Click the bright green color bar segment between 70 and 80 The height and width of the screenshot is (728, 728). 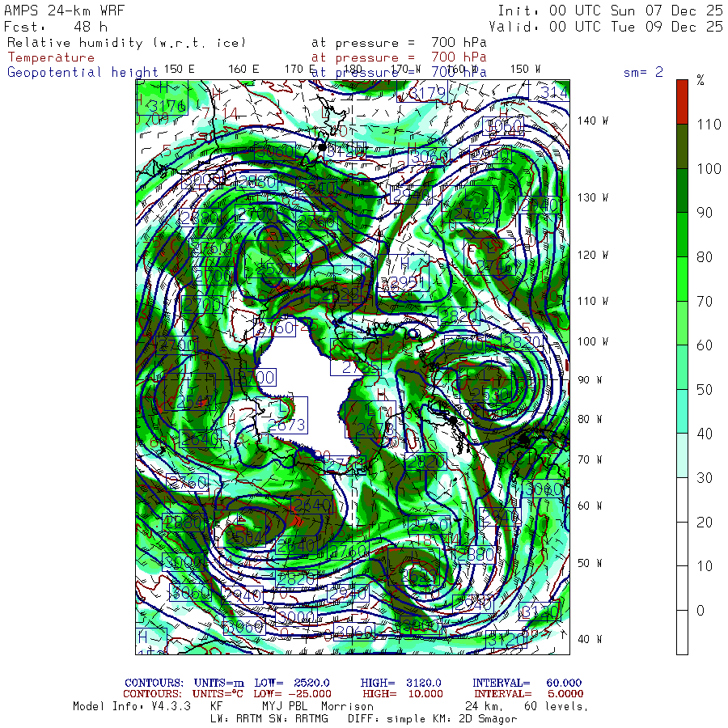[x=682, y=279]
